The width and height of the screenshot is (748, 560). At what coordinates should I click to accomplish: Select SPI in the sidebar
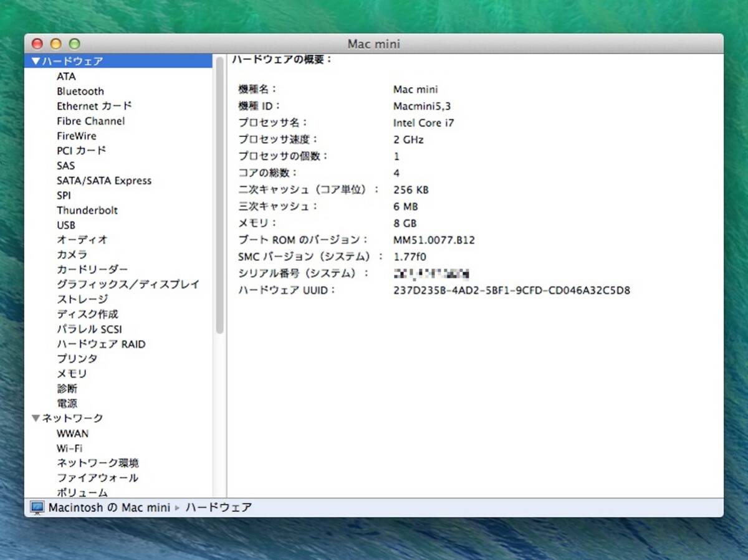click(x=64, y=196)
